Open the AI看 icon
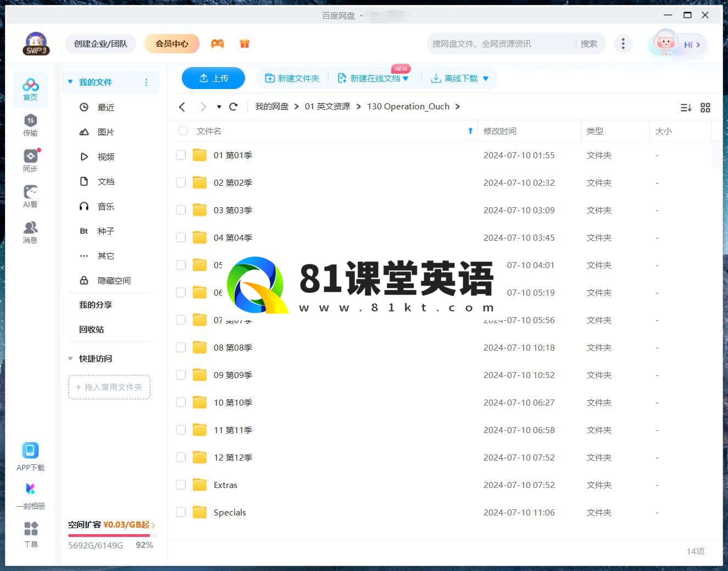 (30, 197)
